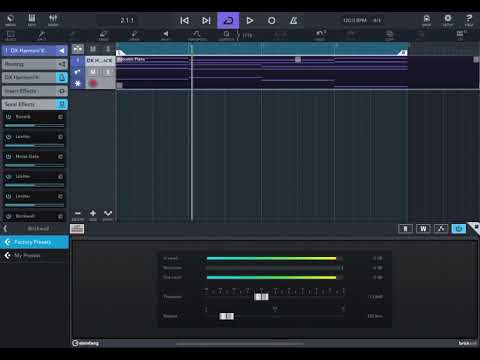Image resolution: width=480 pixels, height=360 pixels.
Task: Toggle power on the Brickwall send slot
Action: tap(9, 216)
